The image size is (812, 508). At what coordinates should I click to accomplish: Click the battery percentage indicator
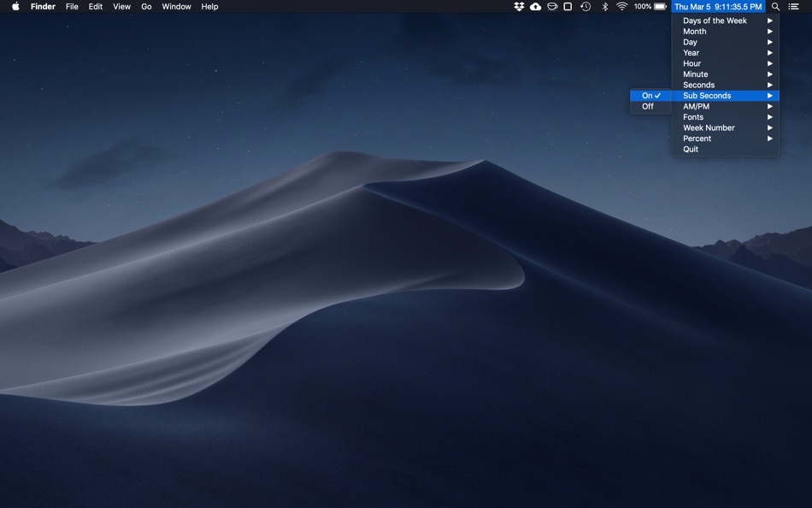[641, 6]
